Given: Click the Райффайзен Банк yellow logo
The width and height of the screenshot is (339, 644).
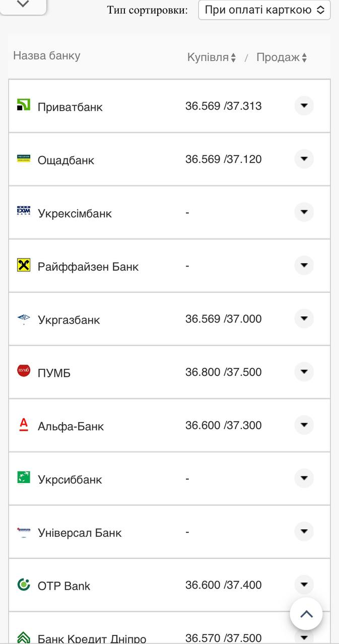Looking at the screenshot, I should coord(24,265).
